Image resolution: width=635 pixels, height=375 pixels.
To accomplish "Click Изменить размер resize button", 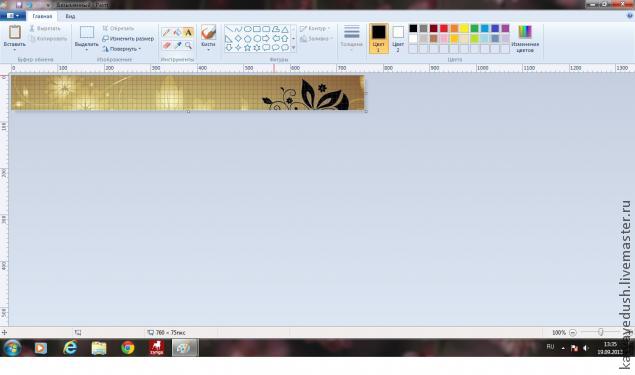I will click(x=128, y=39).
